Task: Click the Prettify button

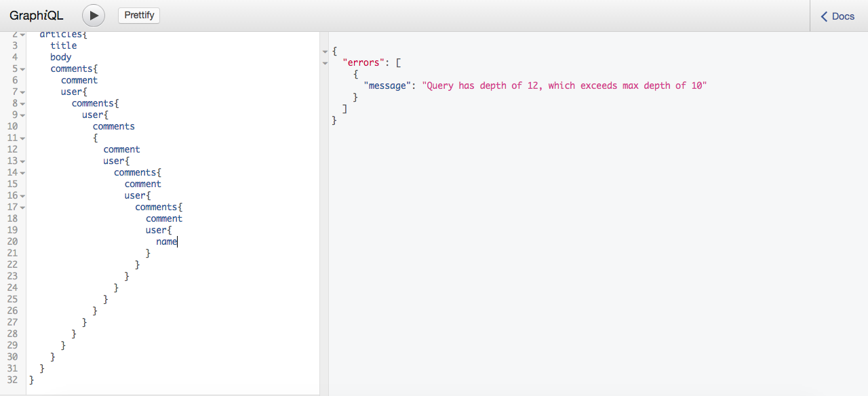Action: [x=139, y=16]
